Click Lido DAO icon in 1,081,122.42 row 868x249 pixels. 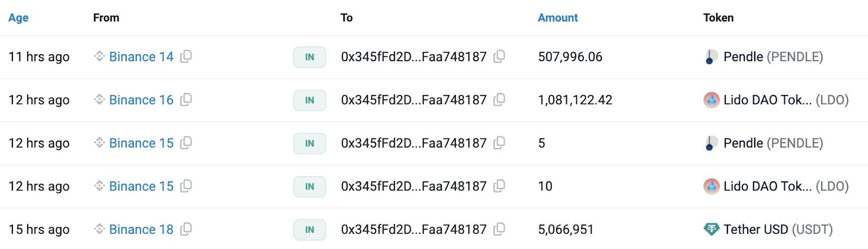[711, 100]
